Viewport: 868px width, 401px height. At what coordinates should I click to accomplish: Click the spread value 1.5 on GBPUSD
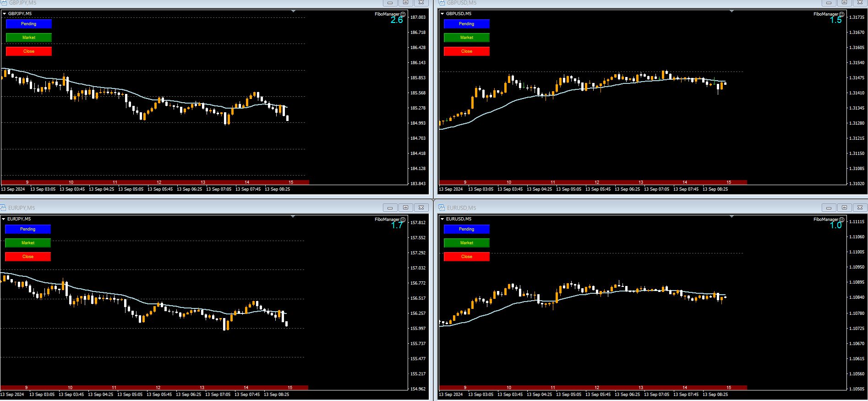(x=836, y=20)
